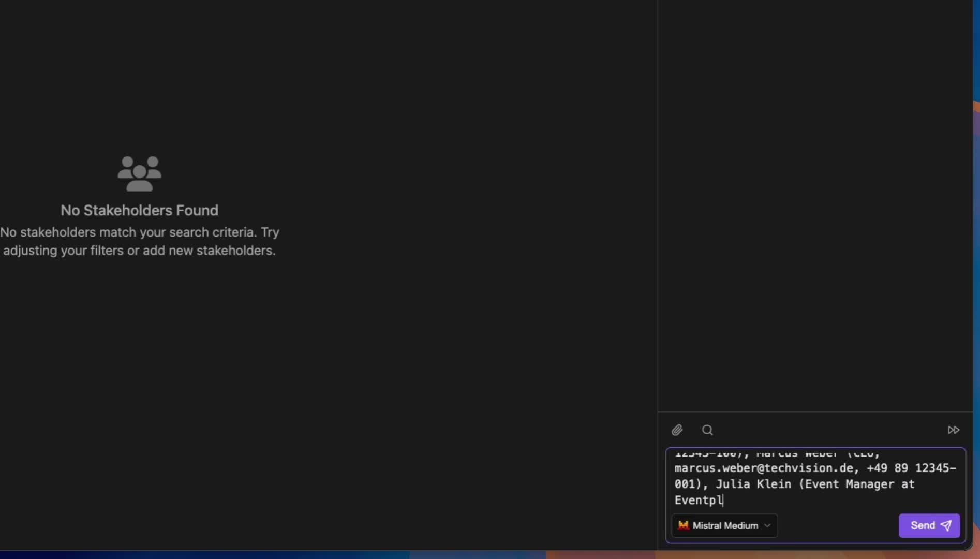Click the Mistral logo in model selector
The width and height of the screenshot is (980, 559).
pyautogui.click(x=683, y=525)
